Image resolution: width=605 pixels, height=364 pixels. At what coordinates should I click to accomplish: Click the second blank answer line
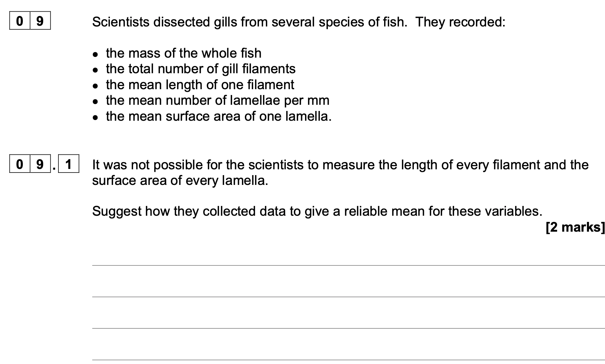(x=349, y=297)
